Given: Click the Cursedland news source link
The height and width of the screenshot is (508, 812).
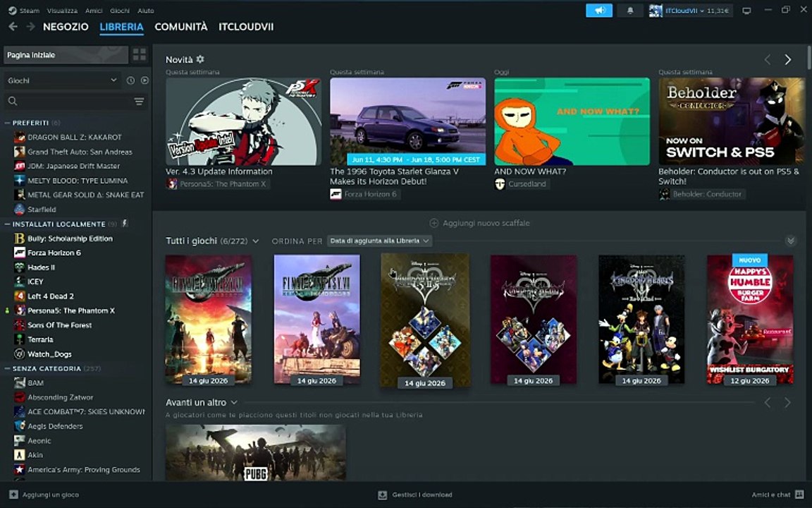Looking at the screenshot, I should [x=522, y=183].
